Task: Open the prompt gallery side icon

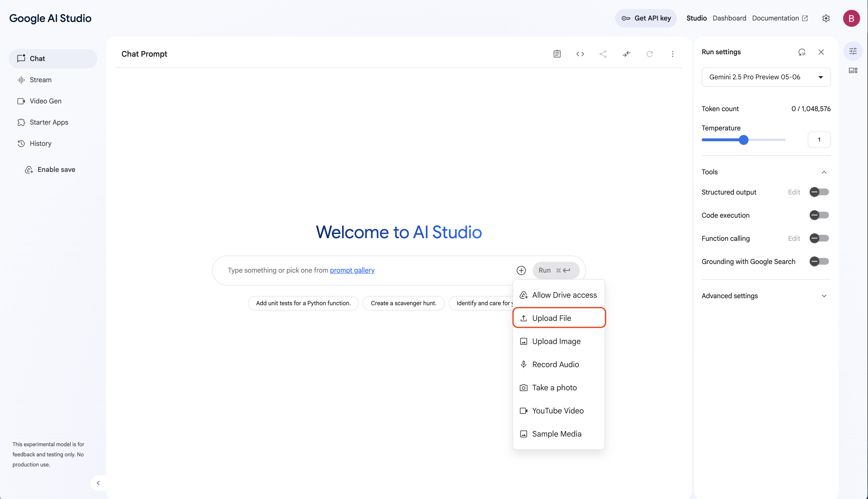Action: [853, 70]
